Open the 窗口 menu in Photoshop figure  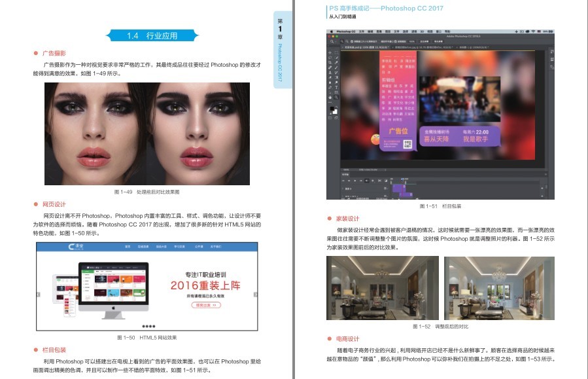[439, 31]
